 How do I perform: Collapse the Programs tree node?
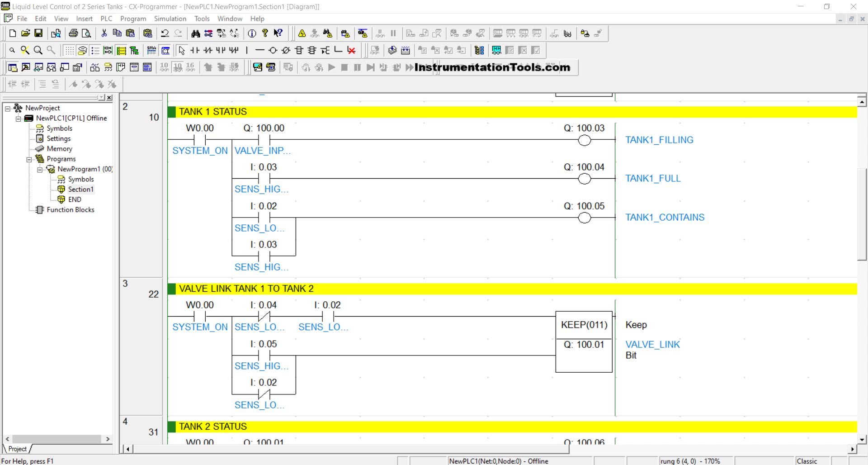pyautogui.click(x=29, y=159)
